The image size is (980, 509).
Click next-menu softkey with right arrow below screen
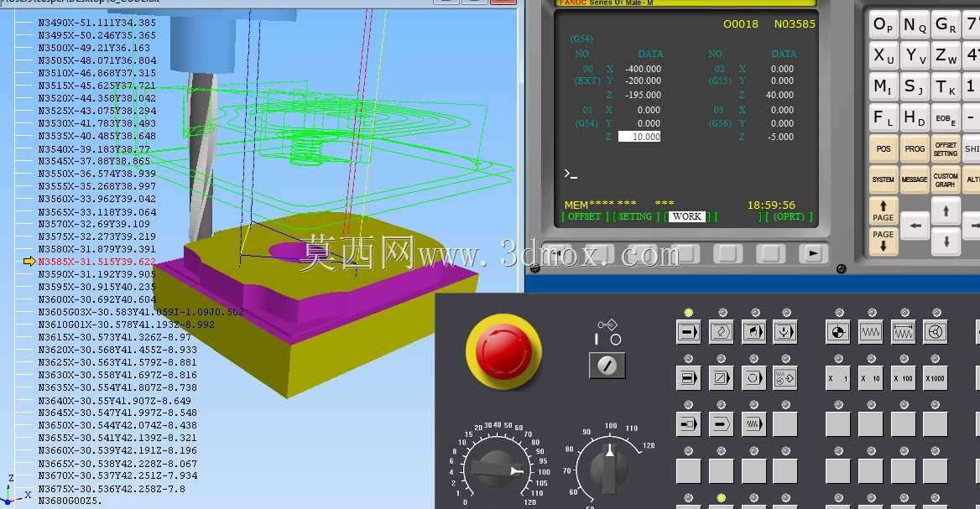pos(813,253)
